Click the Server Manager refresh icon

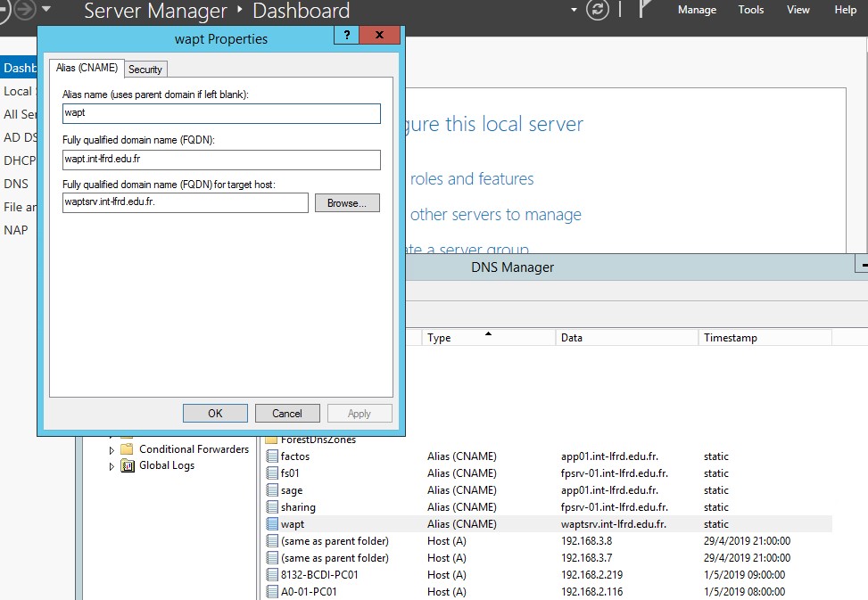[598, 11]
